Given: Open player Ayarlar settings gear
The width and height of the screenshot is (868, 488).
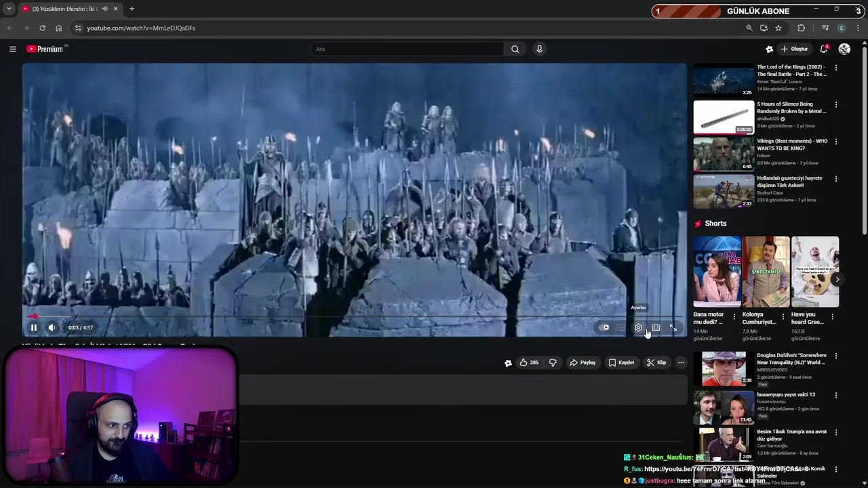Looking at the screenshot, I should point(638,327).
